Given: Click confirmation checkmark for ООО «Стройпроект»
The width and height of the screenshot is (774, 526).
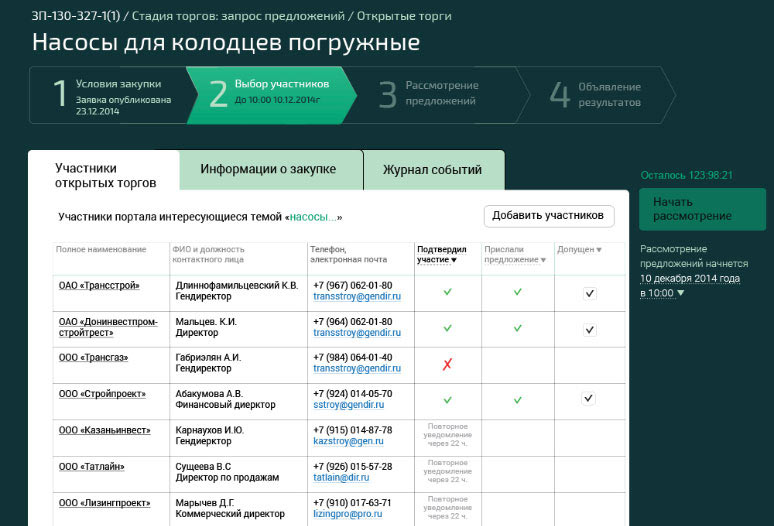Looking at the screenshot, I should click(447, 400).
